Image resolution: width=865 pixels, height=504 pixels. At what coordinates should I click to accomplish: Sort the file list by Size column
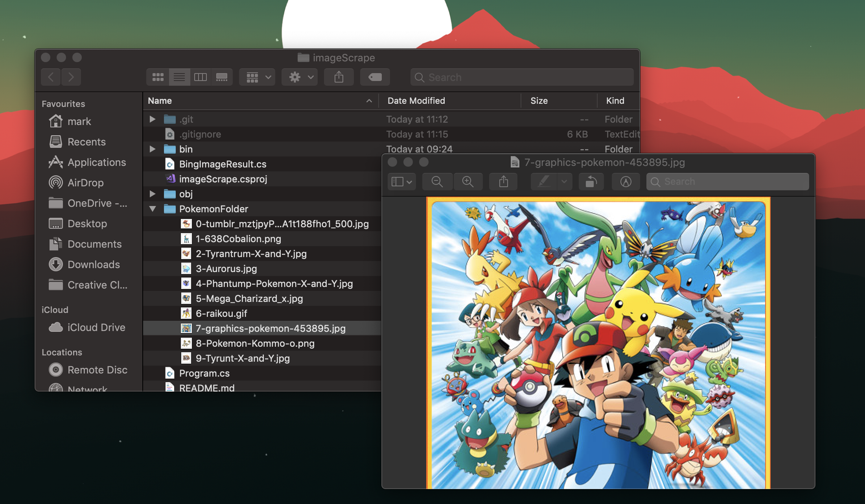click(x=539, y=101)
